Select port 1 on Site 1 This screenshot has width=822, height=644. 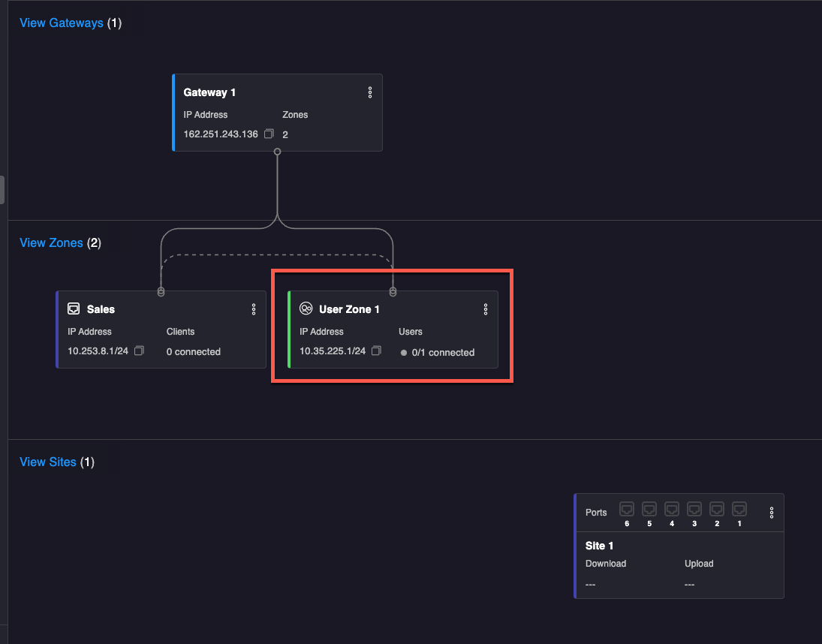739,509
